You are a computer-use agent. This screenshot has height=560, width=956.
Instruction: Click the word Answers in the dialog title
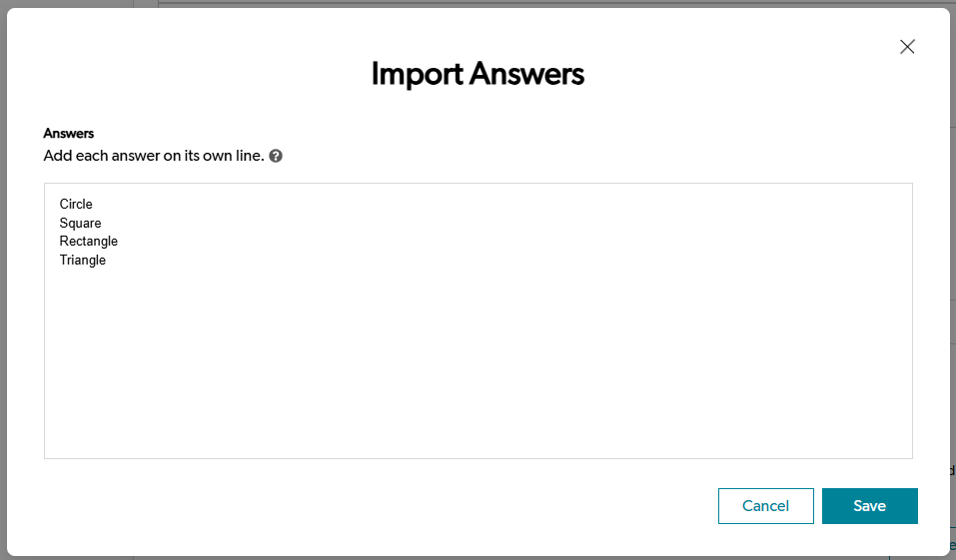point(527,74)
